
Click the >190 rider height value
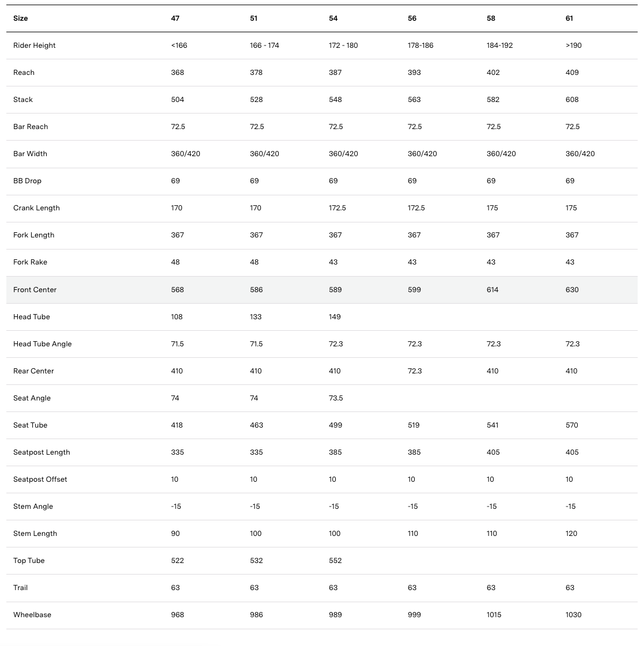coord(574,46)
